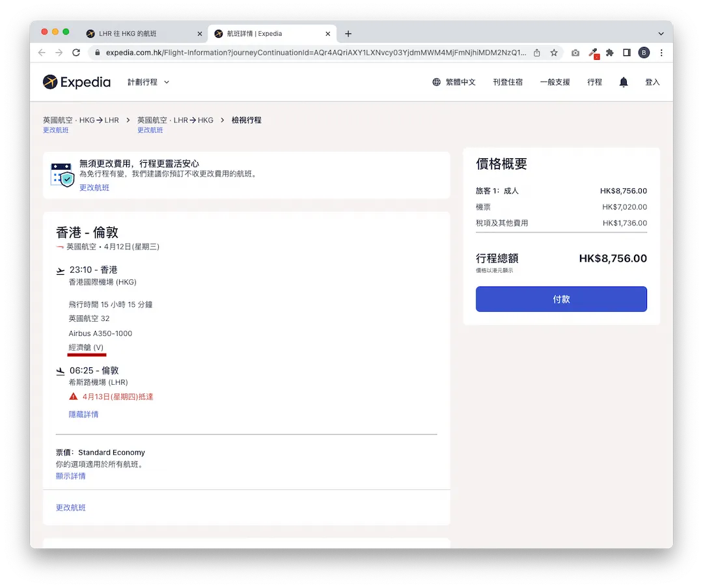Image resolution: width=703 pixels, height=588 pixels.
Task: Click the Expedia logo
Action: tap(77, 82)
